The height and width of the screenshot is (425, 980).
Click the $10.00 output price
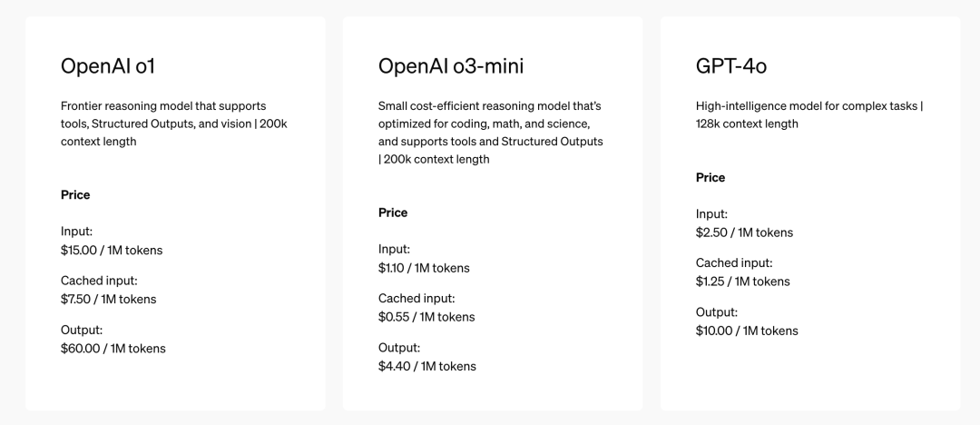tap(747, 331)
